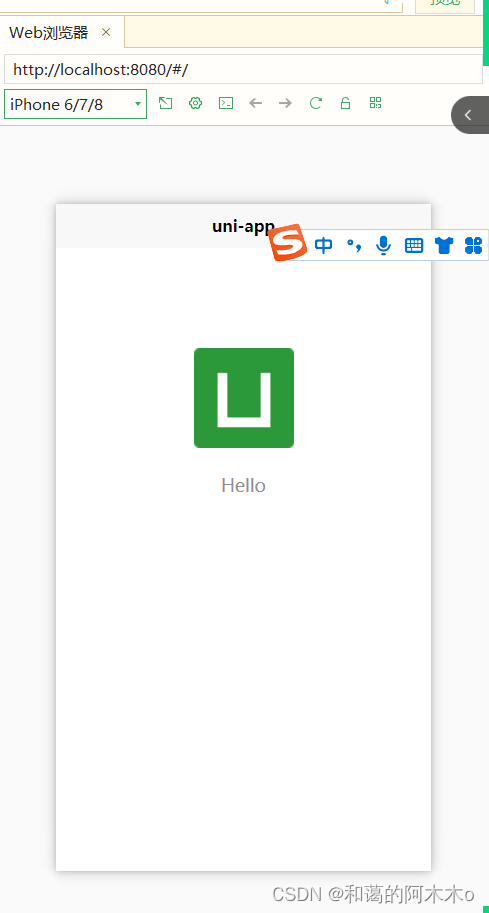Viewport: 489px width, 913px height.
Task: Click the Sogou S logo
Action: tap(288, 242)
